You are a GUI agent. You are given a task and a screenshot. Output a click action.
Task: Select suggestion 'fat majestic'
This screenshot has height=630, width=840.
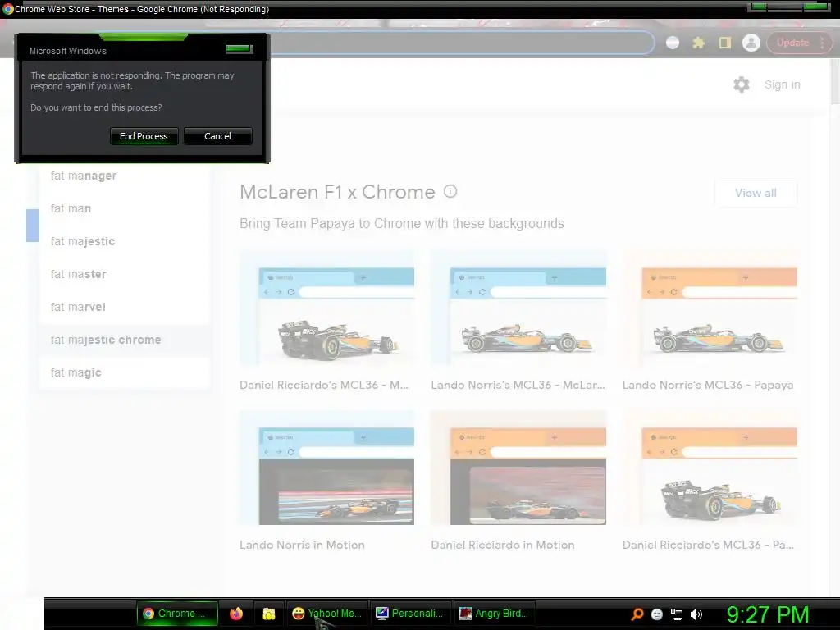click(125, 241)
